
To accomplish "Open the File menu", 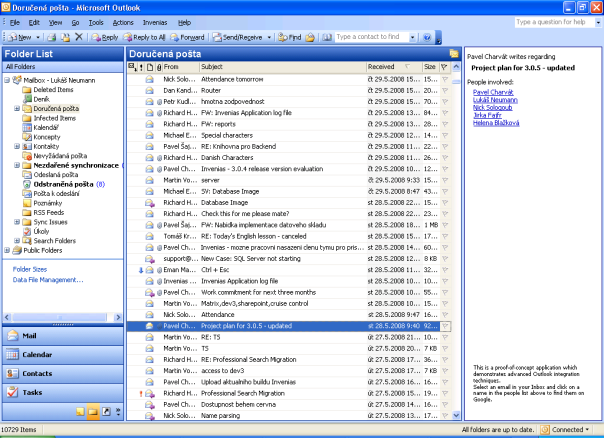I will pyautogui.click(x=15, y=23).
